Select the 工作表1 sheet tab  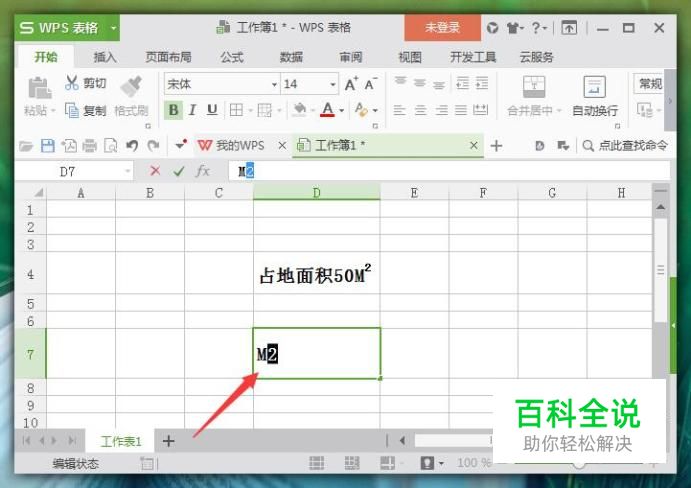click(121, 441)
